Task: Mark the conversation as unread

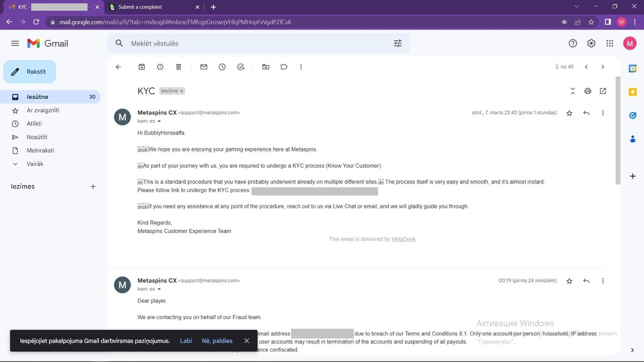Action: (204, 67)
